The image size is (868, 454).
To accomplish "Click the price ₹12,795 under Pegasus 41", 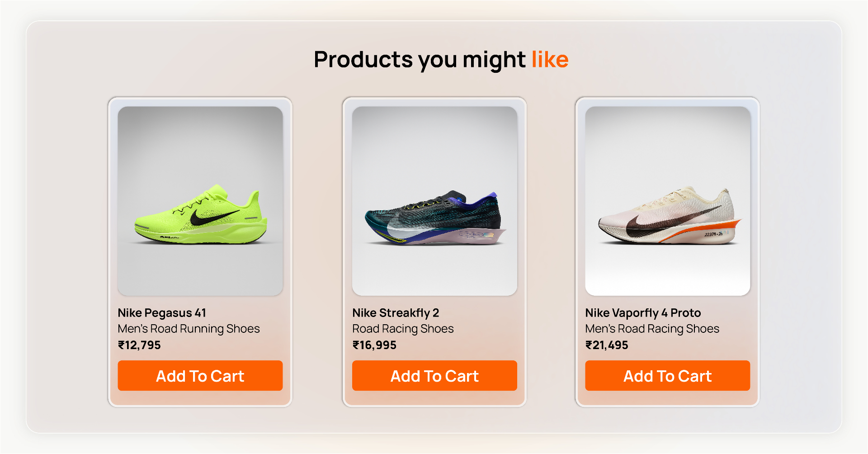I will [139, 345].
